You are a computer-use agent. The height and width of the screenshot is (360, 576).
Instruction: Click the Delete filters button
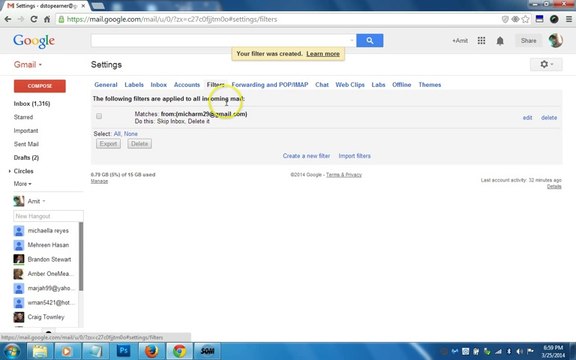pyautogui.click(x=140, y=144)
